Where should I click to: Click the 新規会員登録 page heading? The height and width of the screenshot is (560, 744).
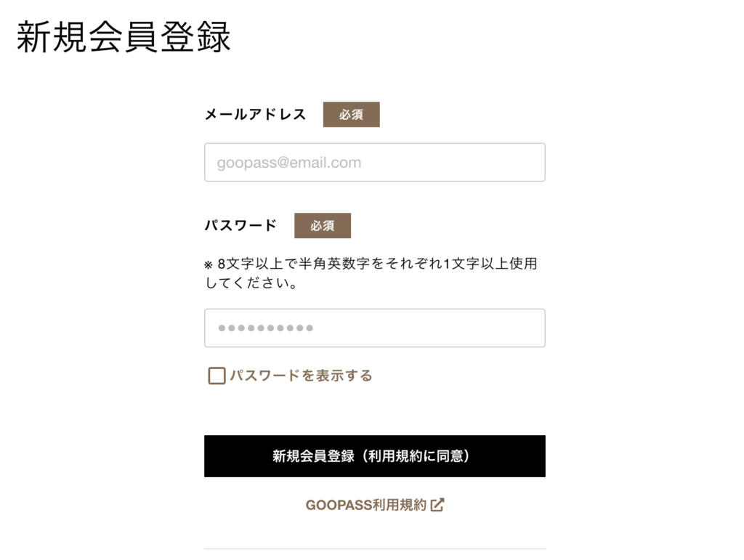pos(124,38)
